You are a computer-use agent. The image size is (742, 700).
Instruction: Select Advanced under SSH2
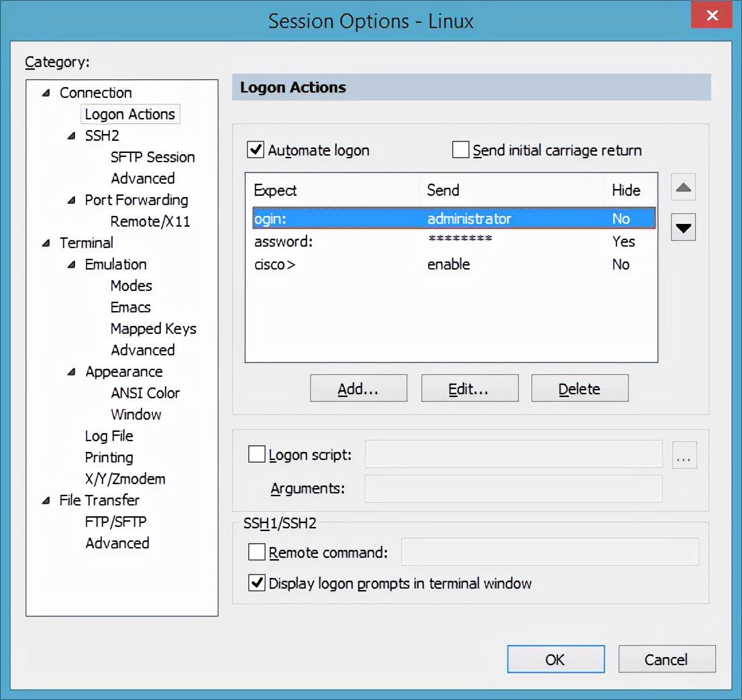coord(143,178)
